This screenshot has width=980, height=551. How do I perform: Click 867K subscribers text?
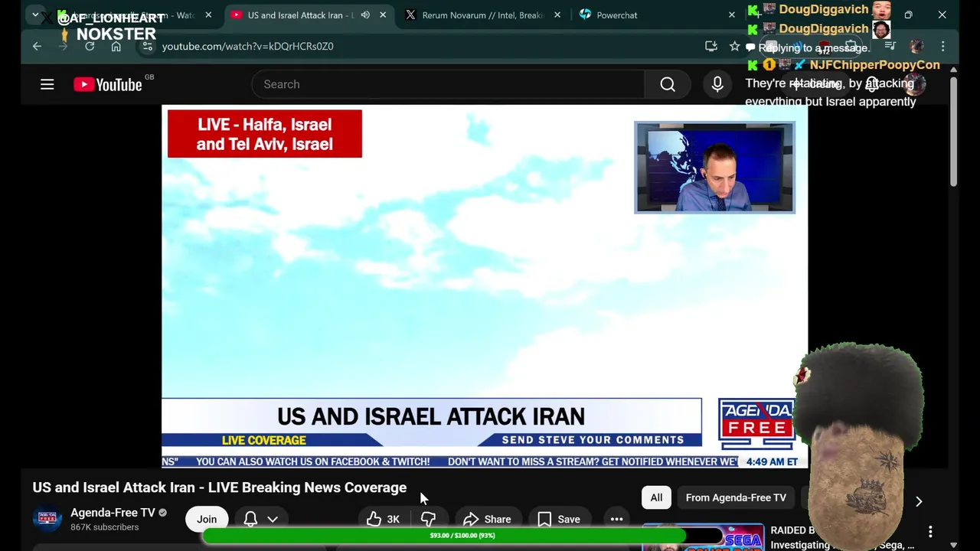click(x=105, y=527)
